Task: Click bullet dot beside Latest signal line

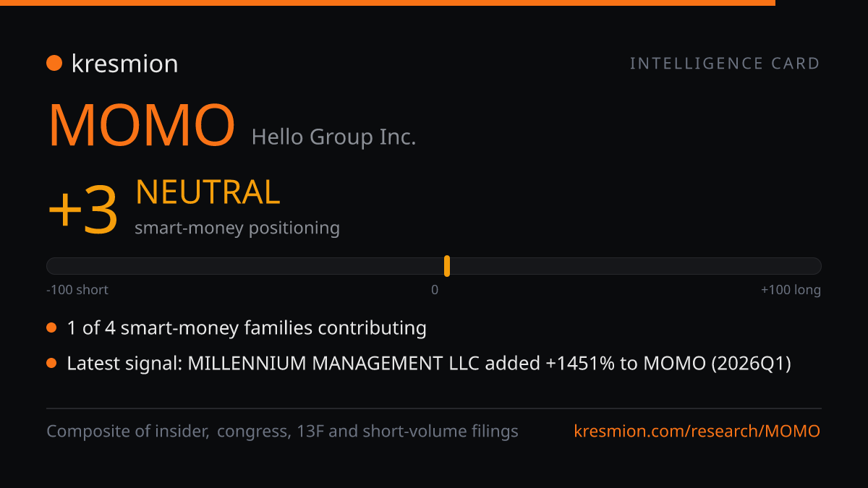Action: pos(51,363)
